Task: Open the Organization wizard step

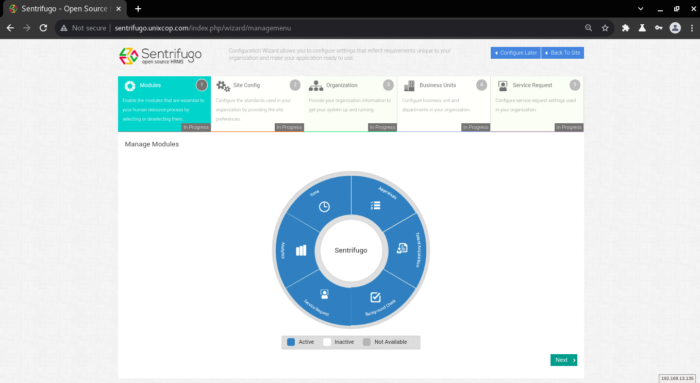Action: 351,104
